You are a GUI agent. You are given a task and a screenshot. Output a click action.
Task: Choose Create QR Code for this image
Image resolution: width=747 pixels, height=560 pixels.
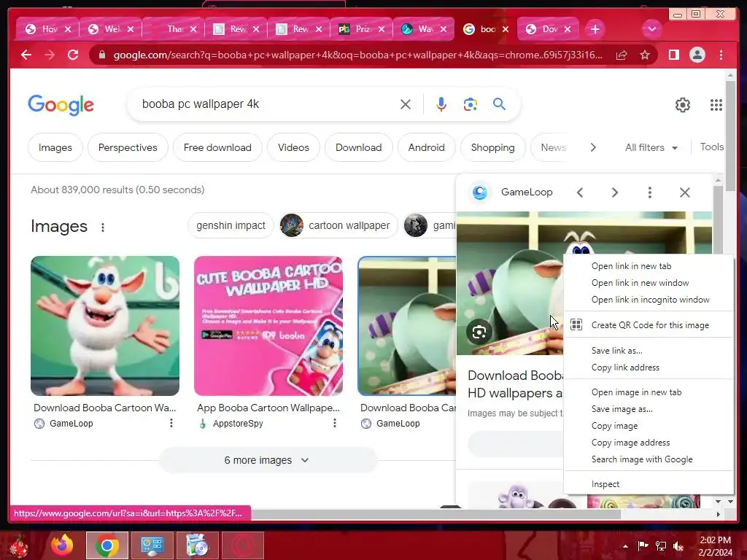pyautogui.click(x=649, y=324)
